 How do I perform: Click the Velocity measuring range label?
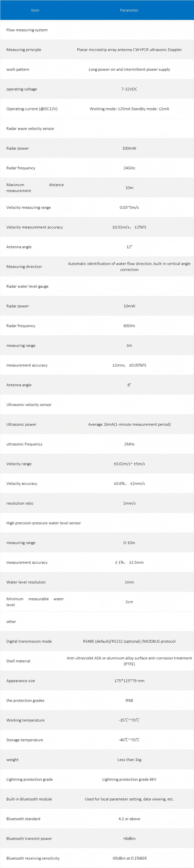click(x=29, y=207)
